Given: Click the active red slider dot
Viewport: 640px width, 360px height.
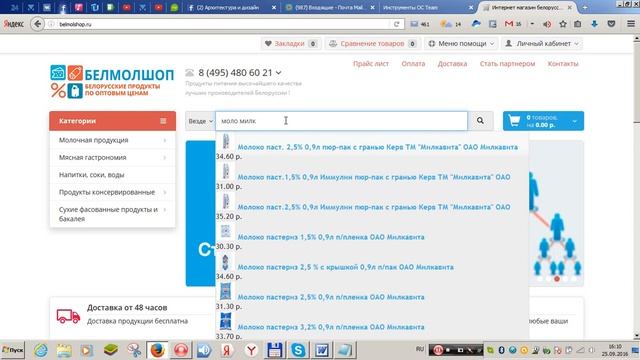Looking at the screenshot, I should [x=556, y=279].
